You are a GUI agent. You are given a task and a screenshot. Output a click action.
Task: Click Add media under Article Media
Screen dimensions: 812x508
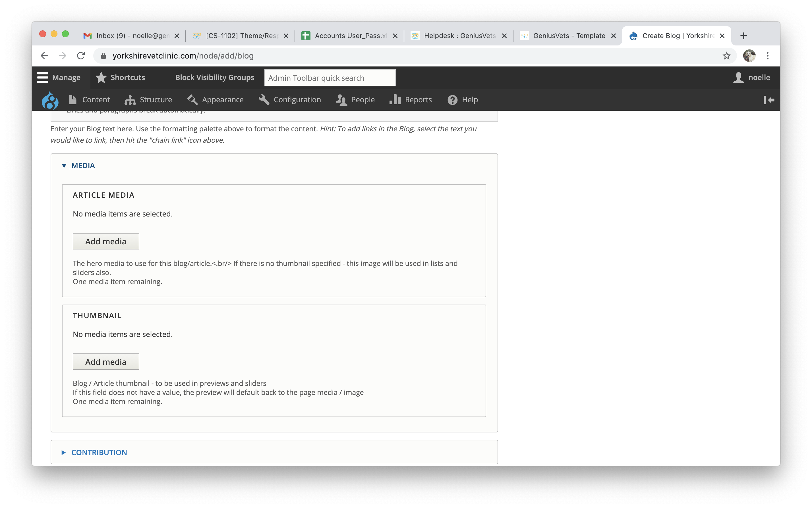105,241
